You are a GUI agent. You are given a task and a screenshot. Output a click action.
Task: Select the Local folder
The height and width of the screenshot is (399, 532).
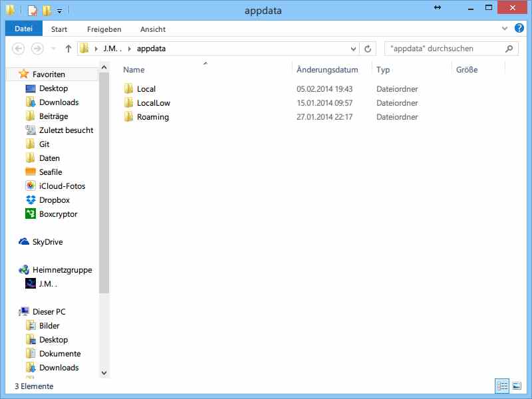(x=146, y=89)
